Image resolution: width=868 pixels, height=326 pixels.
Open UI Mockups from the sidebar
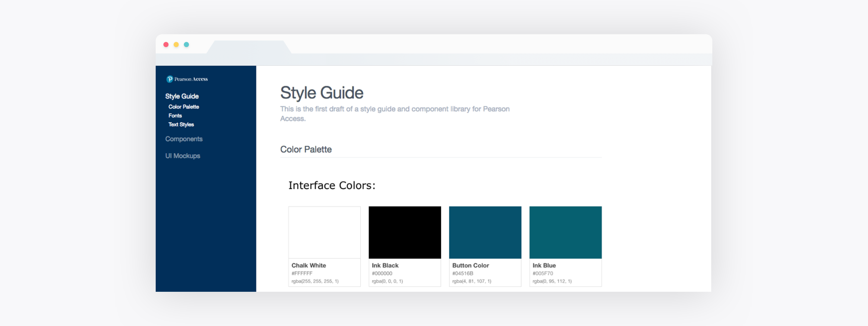tap(183, 156)
